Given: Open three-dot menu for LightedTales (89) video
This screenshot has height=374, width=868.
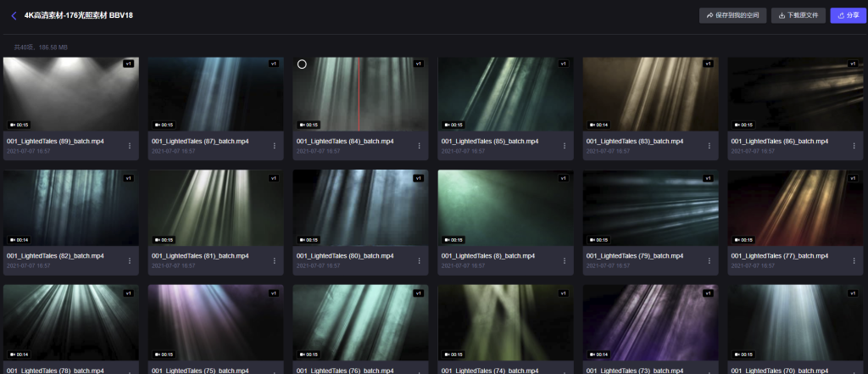Looking at the screenshot, I should pyautogui.click(x=130, y=146).
